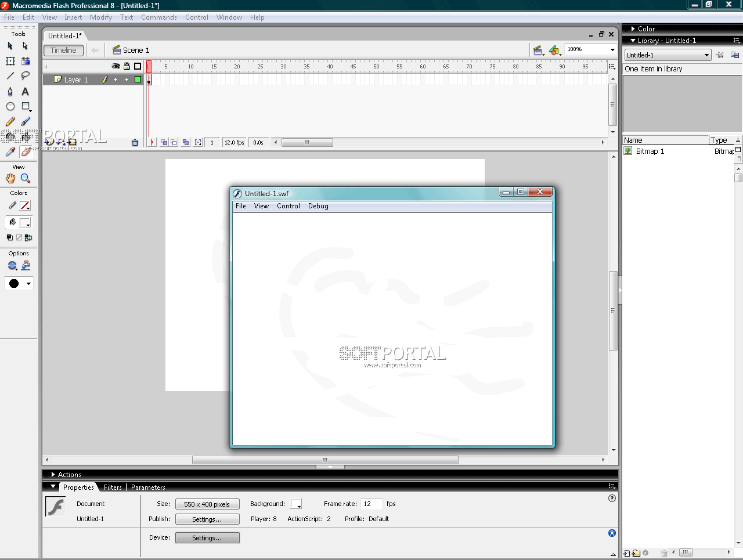
Task: Collapse the Properties panel
Action: click(x=53, y=487)
